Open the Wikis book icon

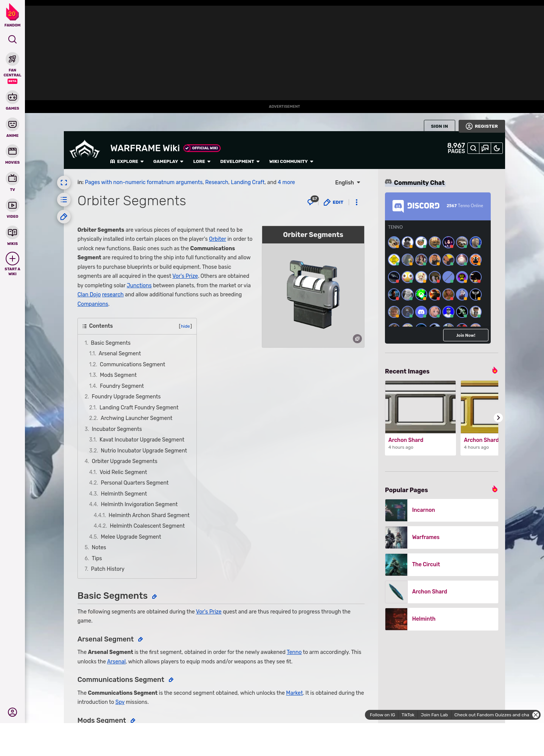[12, 232]
